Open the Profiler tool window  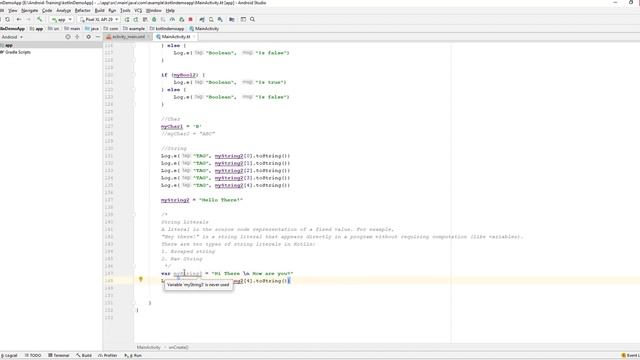108,356
